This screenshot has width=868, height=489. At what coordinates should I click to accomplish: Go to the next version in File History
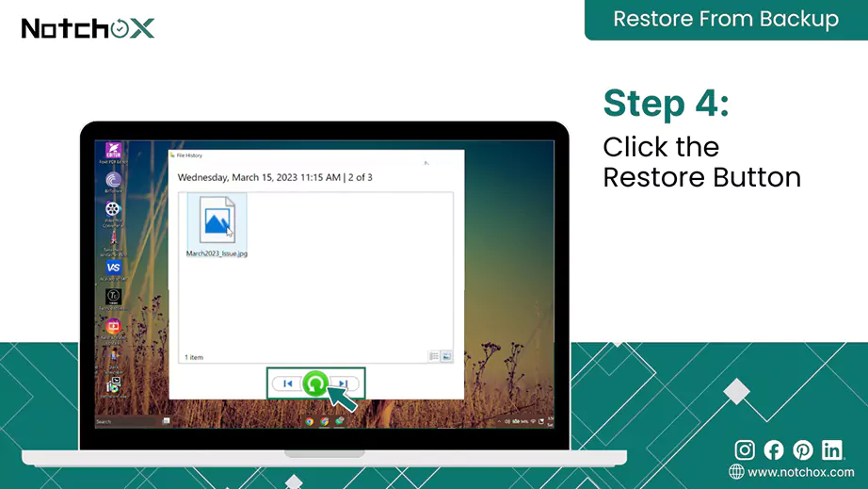(344, 383)
